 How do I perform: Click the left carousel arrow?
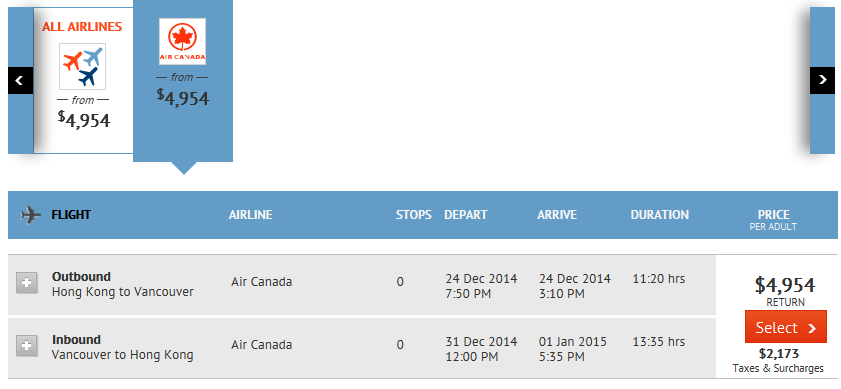click(20, 80)
